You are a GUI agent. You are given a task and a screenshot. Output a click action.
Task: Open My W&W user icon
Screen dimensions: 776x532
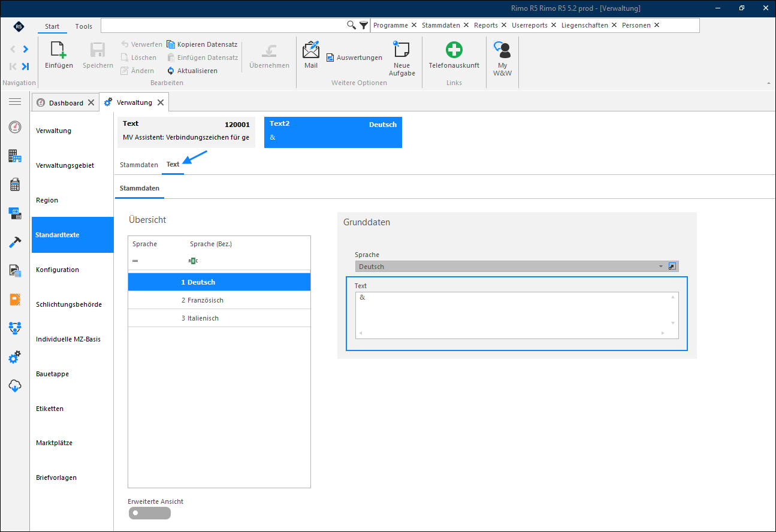[x=502, y=50]
